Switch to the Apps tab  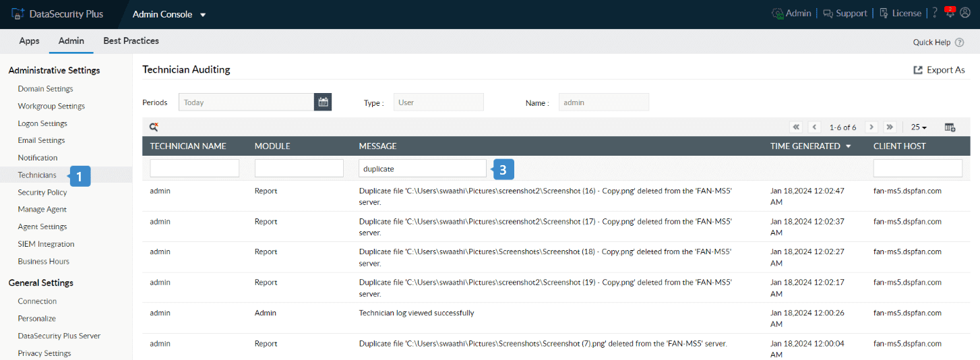[29, 41]
